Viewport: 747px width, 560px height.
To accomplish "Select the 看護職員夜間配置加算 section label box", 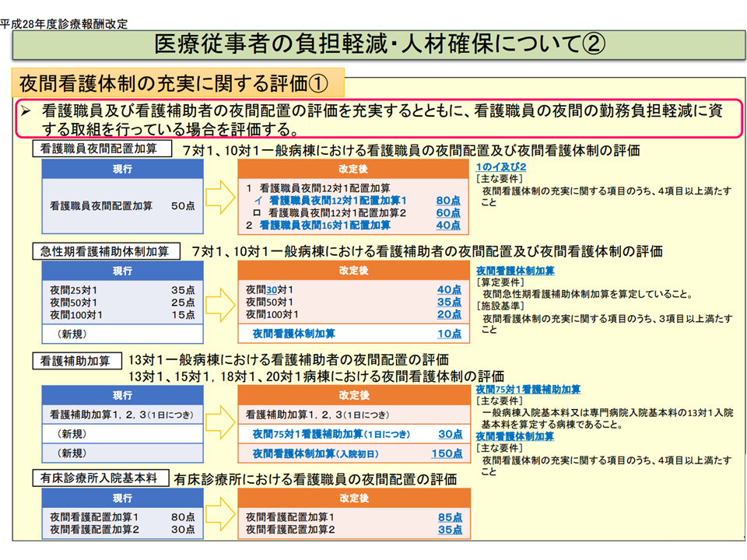I will [101, 149].
